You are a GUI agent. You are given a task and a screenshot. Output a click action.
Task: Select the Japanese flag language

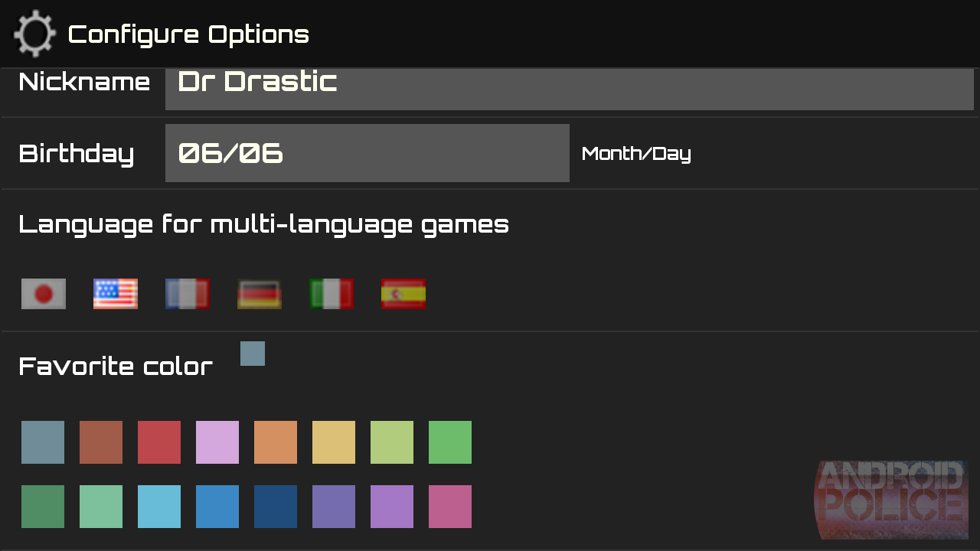point(44,294)
